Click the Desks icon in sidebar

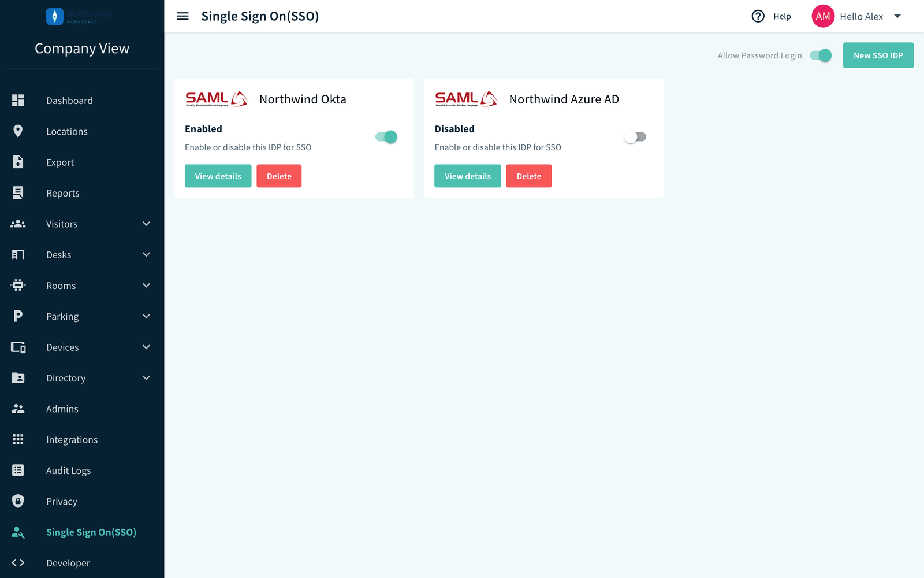click(x=18, y=254)
